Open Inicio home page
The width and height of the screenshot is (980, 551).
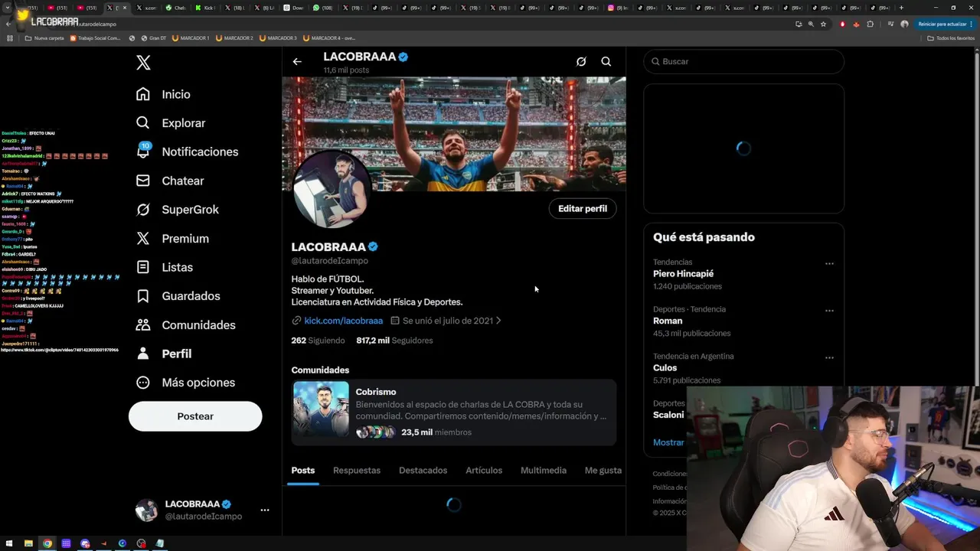pos(163,94)
